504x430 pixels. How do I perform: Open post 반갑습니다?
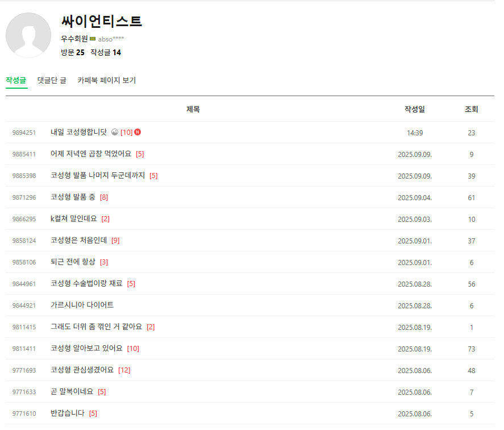[x=68, y=413]
